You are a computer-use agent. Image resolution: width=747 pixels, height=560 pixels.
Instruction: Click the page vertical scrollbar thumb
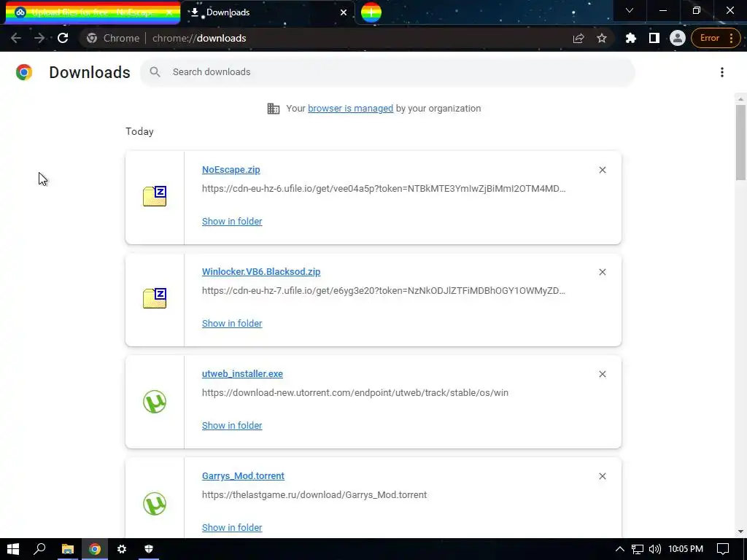(740, 142)
